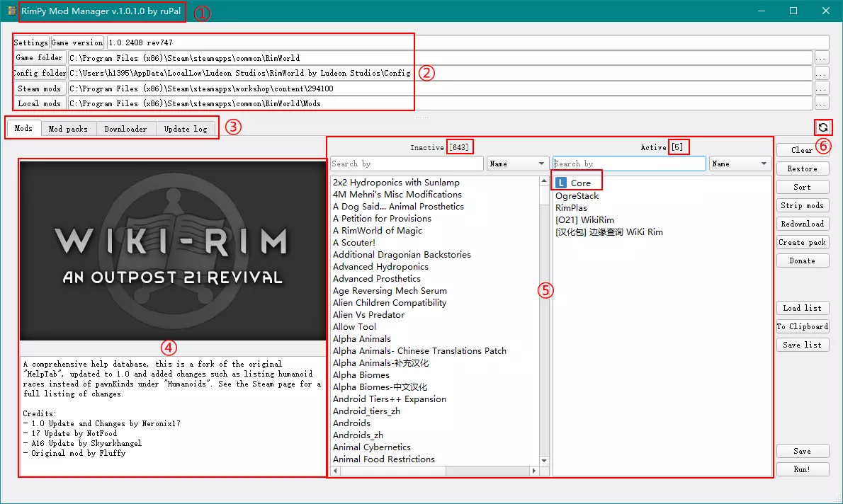This screenshot has height=504, width=843.
Task: Click the Wiki-Rim preview image
Action: tap(173, 251)
